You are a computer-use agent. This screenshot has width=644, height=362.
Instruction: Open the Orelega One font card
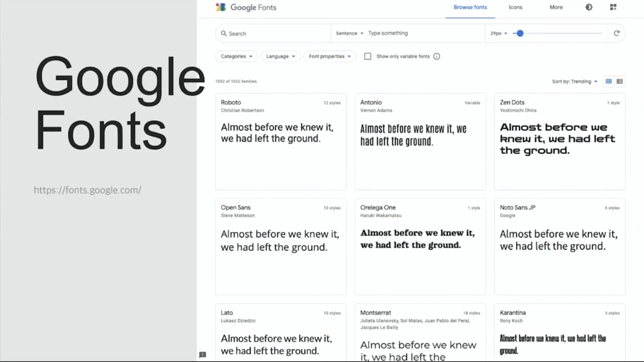(420, 247)
